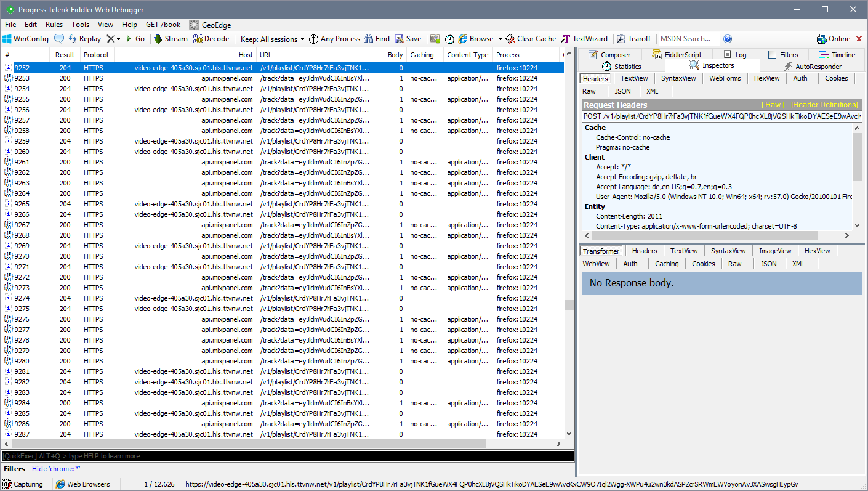Toggle Capturing in the status bar
The height and width of the screenshot is (491, 868).
23,484
